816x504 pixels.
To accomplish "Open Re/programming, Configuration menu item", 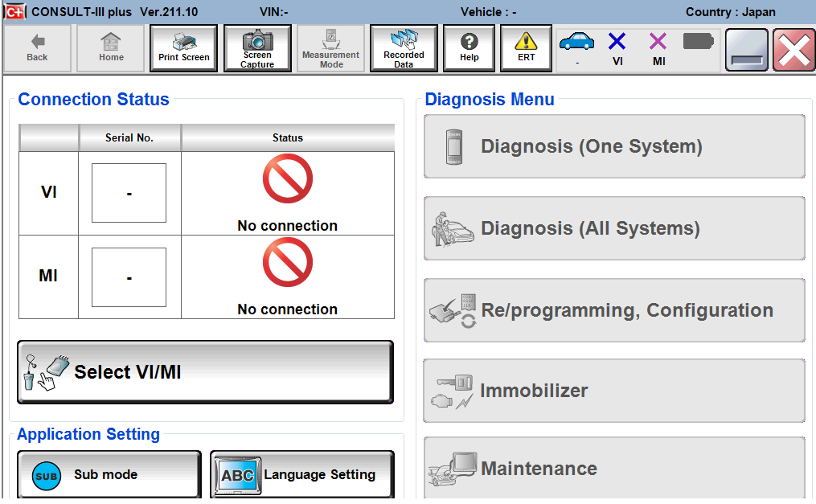I will coord(614,310).
